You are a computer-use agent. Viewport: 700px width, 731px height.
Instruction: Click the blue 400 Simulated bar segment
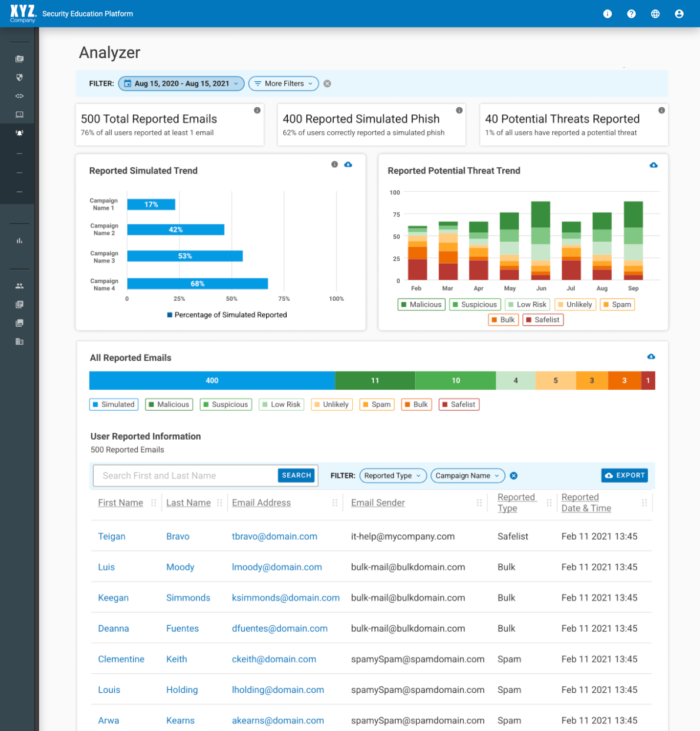[212, 381]
